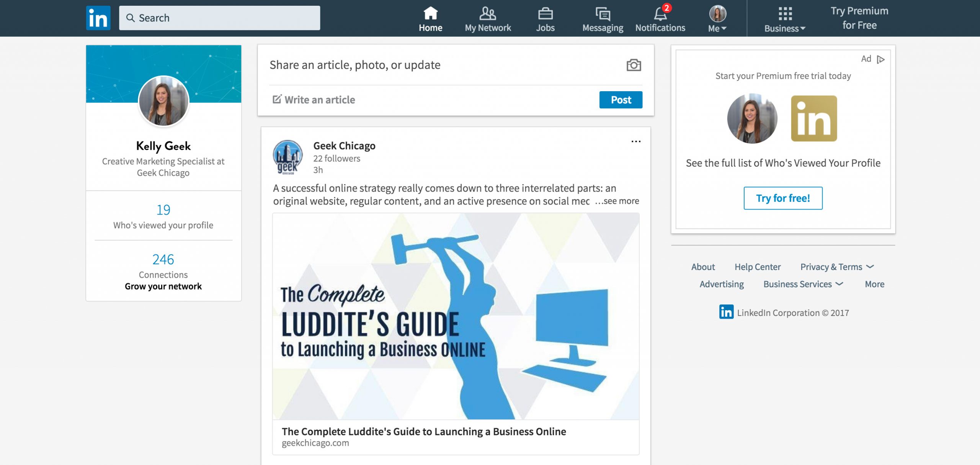The height and width of the screenshot is (465, 980).
Task: Click the '3h' post timestamp
Action: [x=318, y=170]
